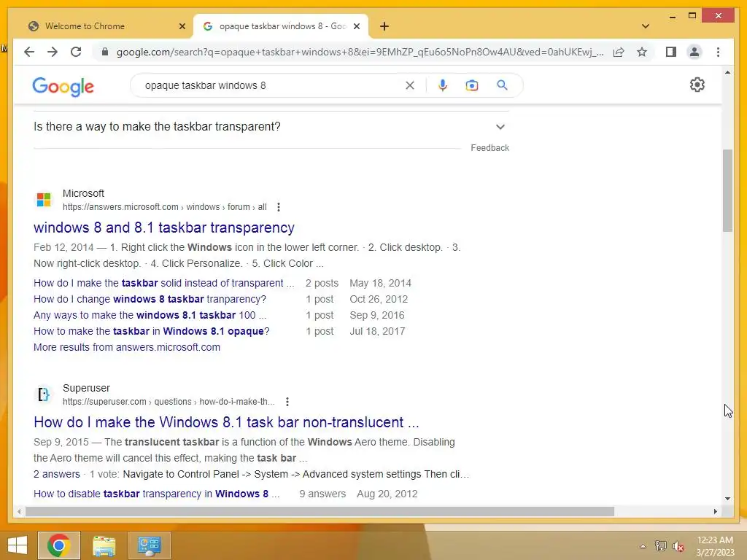Submit search with the magnifier icon
The height and width of the screenshot is (560, 747).
coord(502,85)
